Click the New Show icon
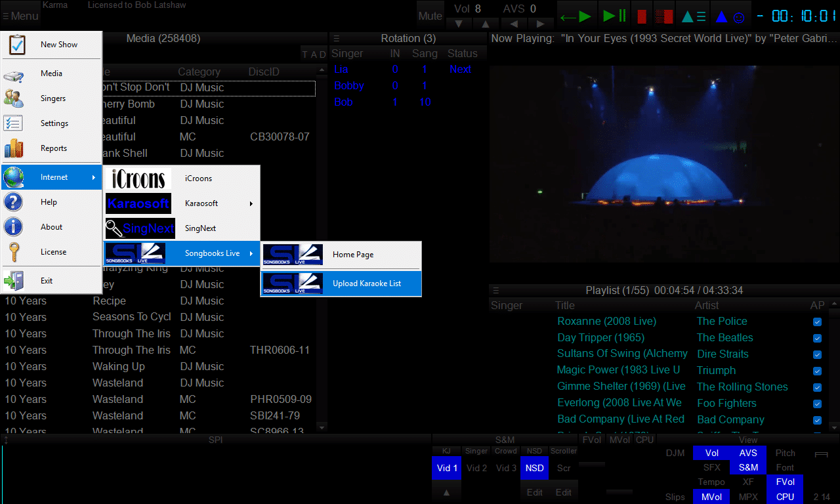Screen dimensions: 840x504 (18, 44)
